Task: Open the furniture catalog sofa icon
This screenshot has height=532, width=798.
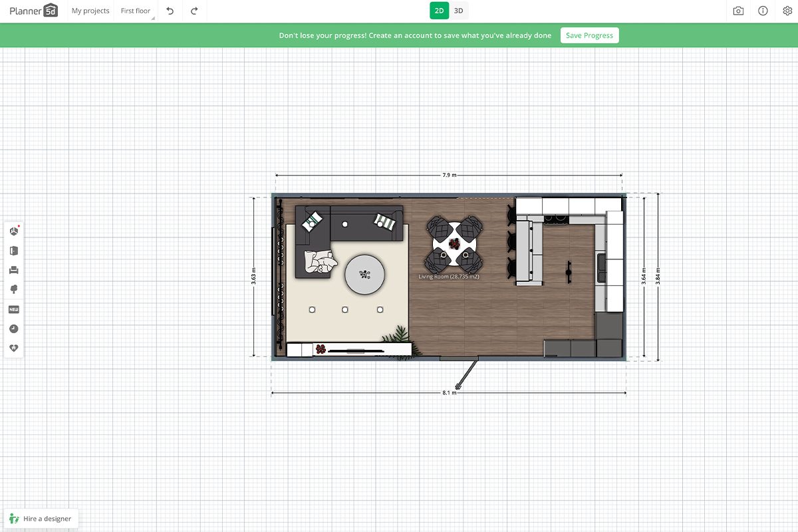Action: point(14,270)
